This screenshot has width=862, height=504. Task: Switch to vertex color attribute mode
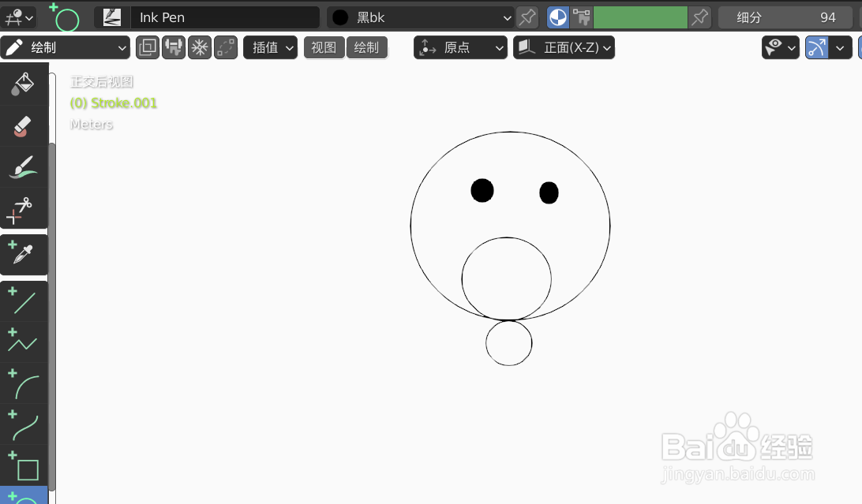pyautogui.click(x=582, y=17)
